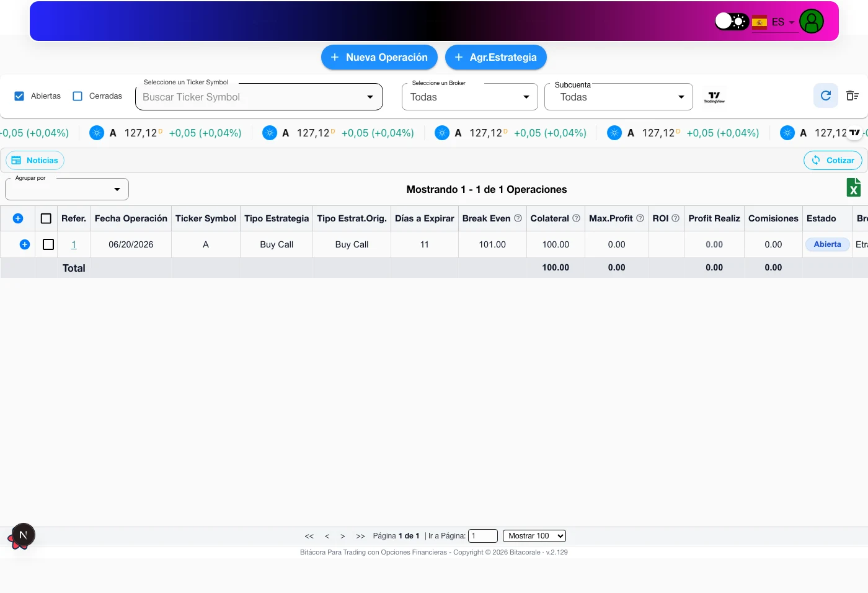Check the Cerradas checkbox

coord(77,96)
